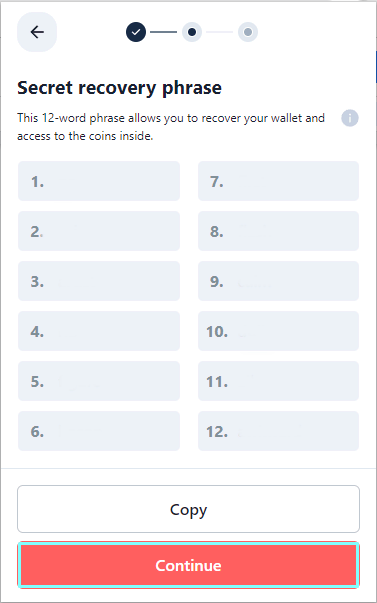The height and width of the screenshot is (603, 377).
Task: Select word field number 1
Action: [99, 181]
